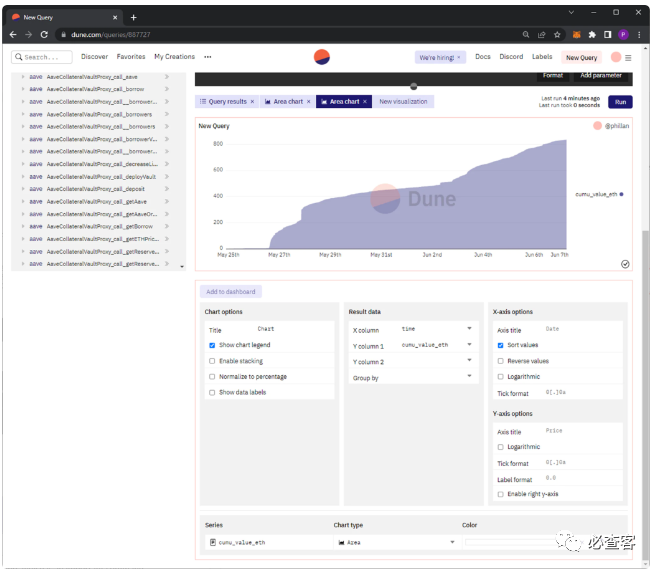Check Show data labels
The width and height of the screenshot is (656, 570).
click(x=212, y=393)
